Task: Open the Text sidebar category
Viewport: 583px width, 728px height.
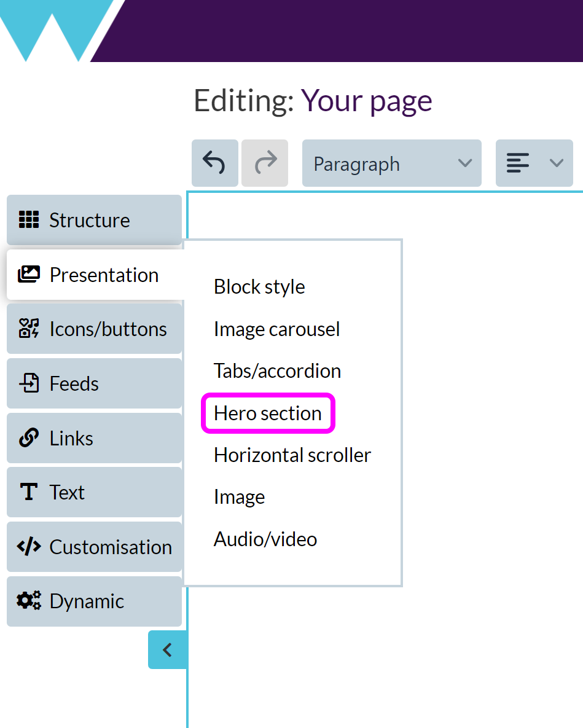Action: (94, 492)
